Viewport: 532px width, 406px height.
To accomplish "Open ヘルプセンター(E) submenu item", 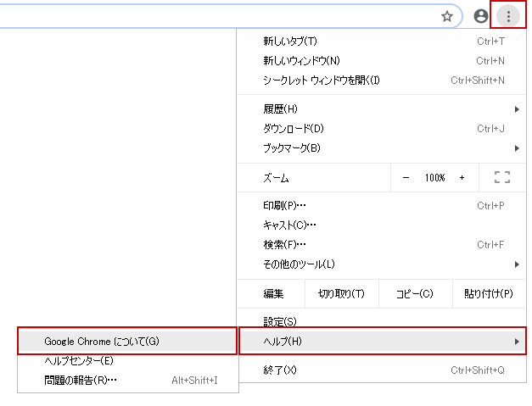I will point(128,361).
